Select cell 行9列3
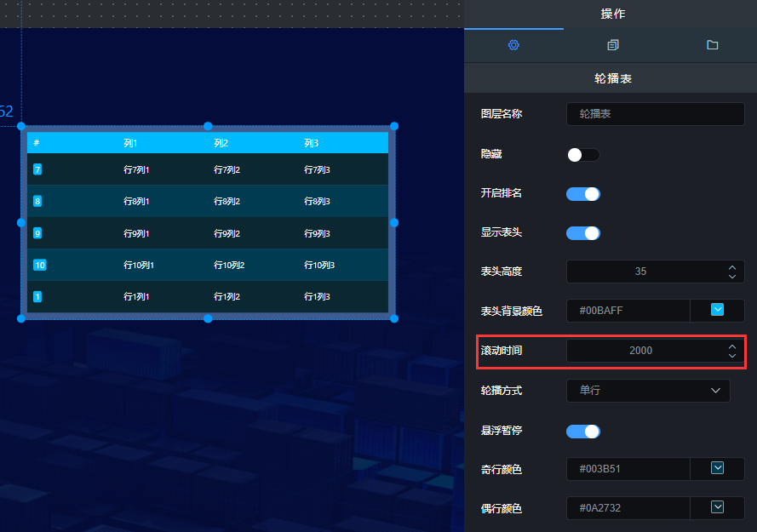This screenshot has height=532, width=757. point(317,233)
